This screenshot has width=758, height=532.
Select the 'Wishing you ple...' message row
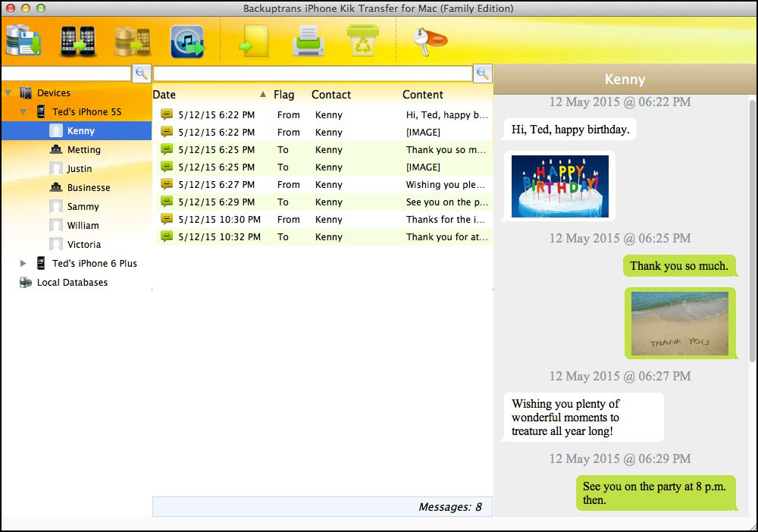323,185
